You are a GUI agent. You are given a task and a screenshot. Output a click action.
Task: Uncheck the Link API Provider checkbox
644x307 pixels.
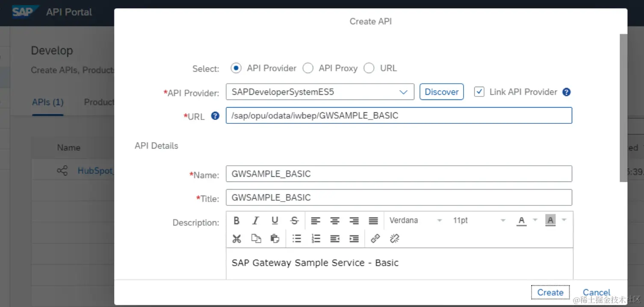479,92
